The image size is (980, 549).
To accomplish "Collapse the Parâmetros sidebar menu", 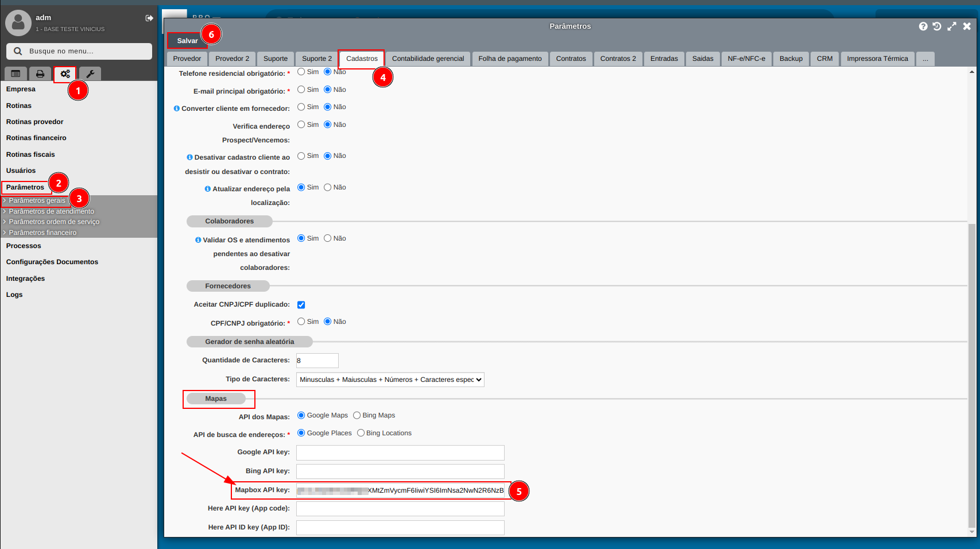I will tap(25, 187).
